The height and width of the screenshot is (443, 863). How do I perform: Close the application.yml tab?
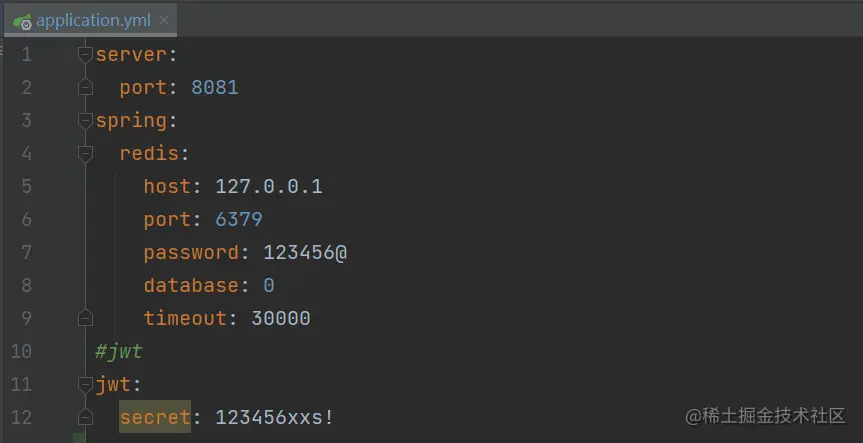pyautogui.click(x=163, y=20)
